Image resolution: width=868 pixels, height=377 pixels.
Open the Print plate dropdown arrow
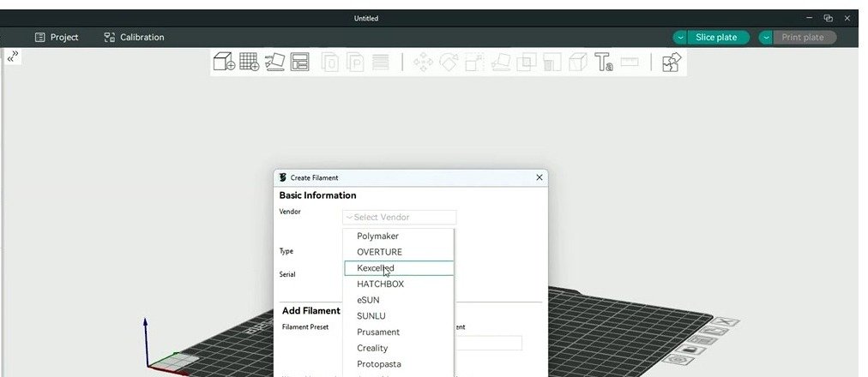tap(766, 38)
